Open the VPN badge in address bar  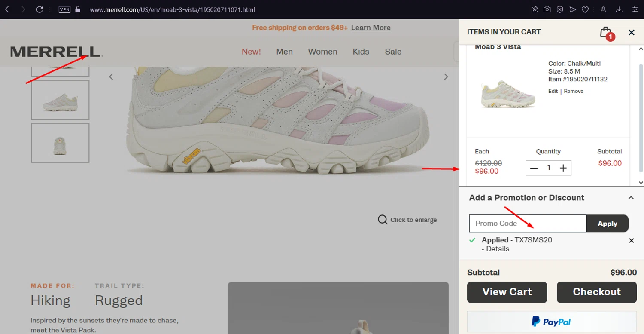pos(64,9)
